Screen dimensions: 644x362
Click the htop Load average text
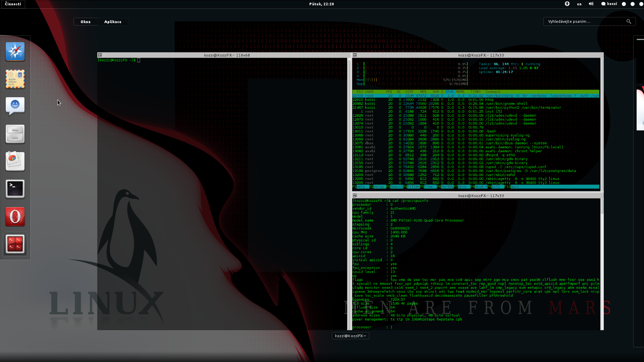[x=508, y=68]
